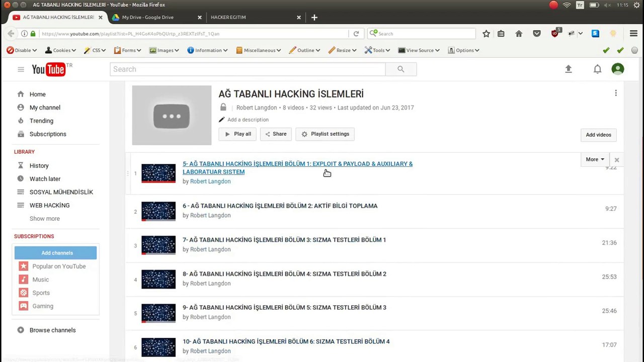The width and height of the screenshot is (644, 362).
Task: Open Playlist settings
Action: (x=325, y=134)
